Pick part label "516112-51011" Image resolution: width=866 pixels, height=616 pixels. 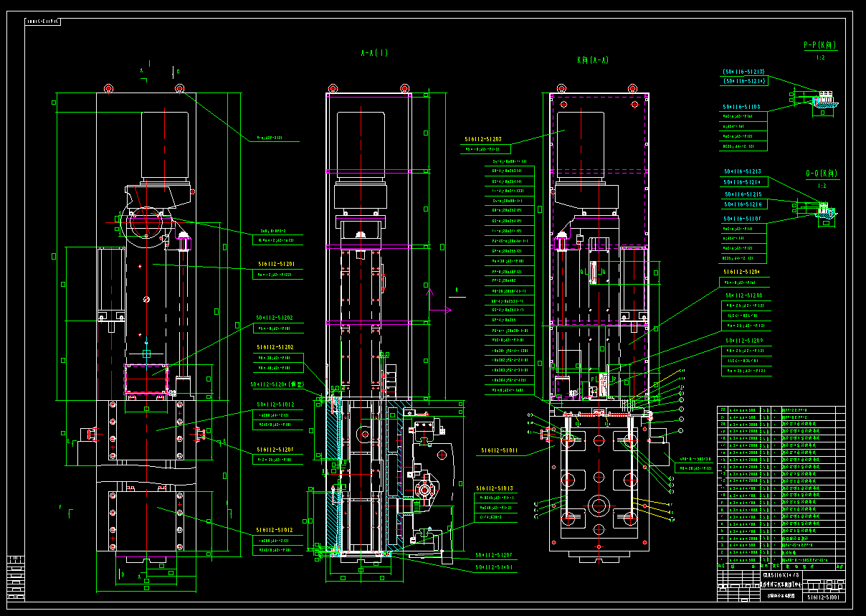(499, 452)
